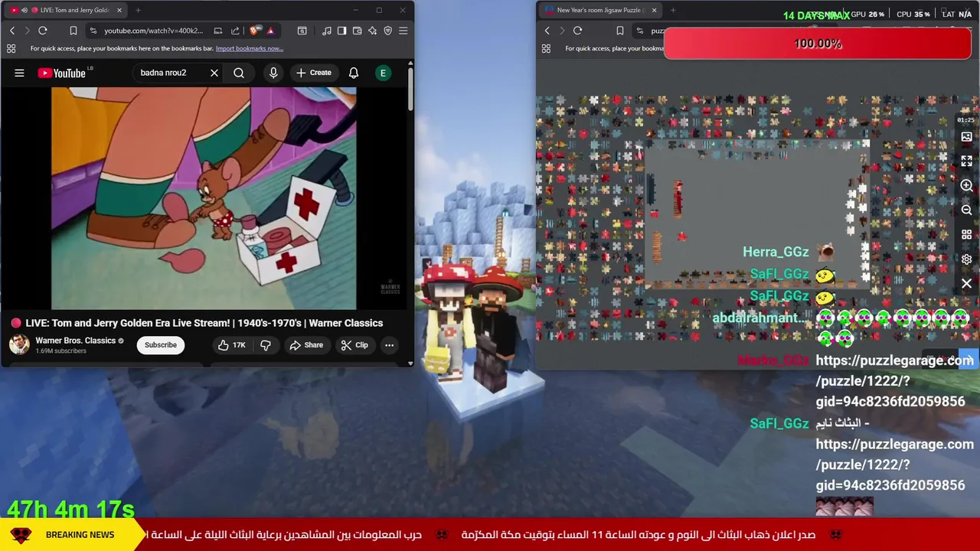Go back in the puzzle browser window

pos(547,31)
